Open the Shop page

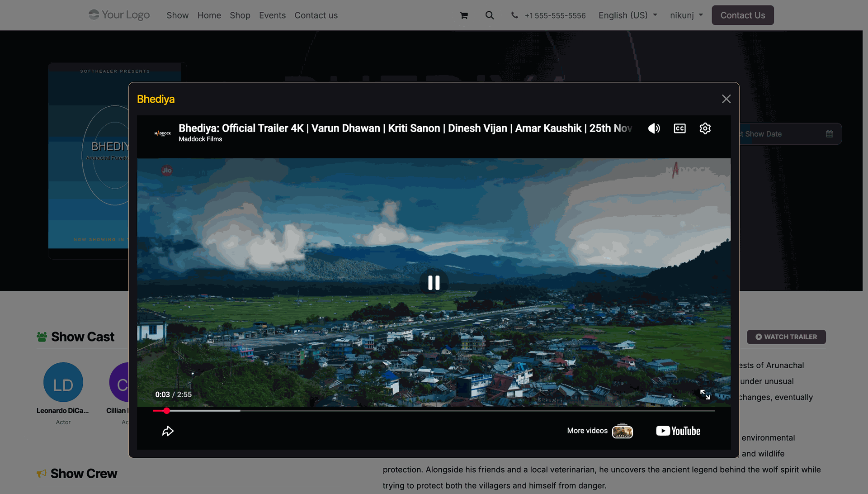click(x=240, y=15)
